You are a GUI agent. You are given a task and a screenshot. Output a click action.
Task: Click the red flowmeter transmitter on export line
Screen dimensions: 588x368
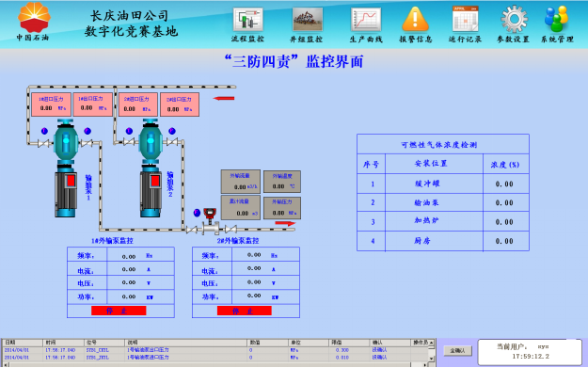[210, 215]
